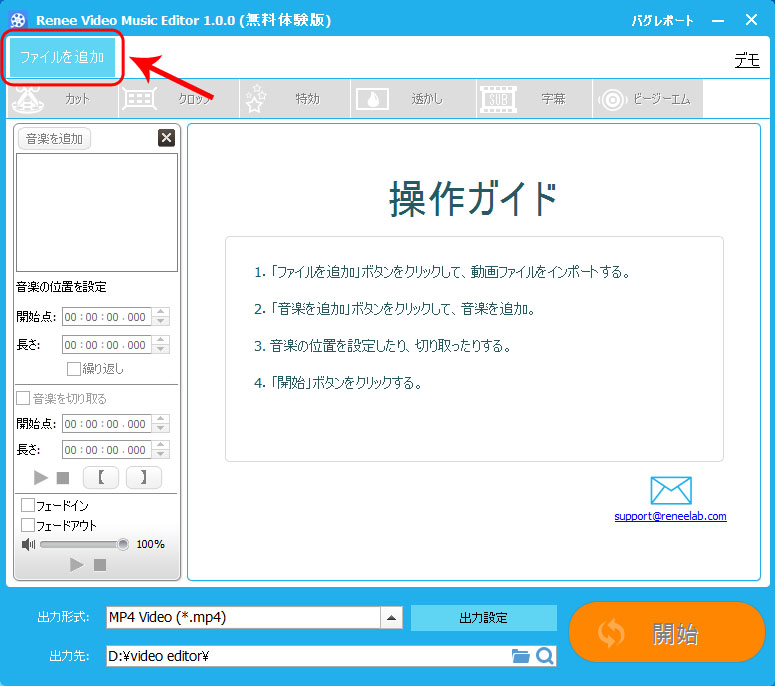The height and width of the screenshot is (686, 775).
Task: Open 出力設定 (Output Settings)
Action: point(483,618)
